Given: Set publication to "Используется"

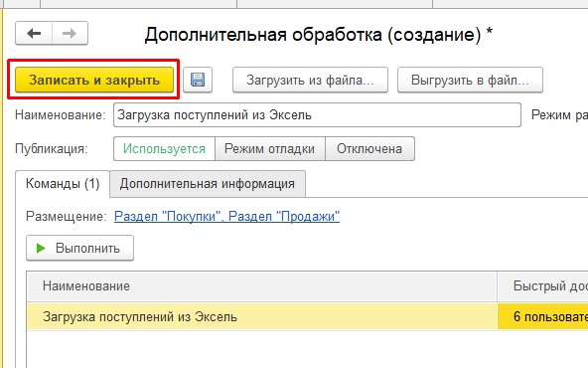Looking at the screenshot, I should pyautogui.click(x=164, y=149).
